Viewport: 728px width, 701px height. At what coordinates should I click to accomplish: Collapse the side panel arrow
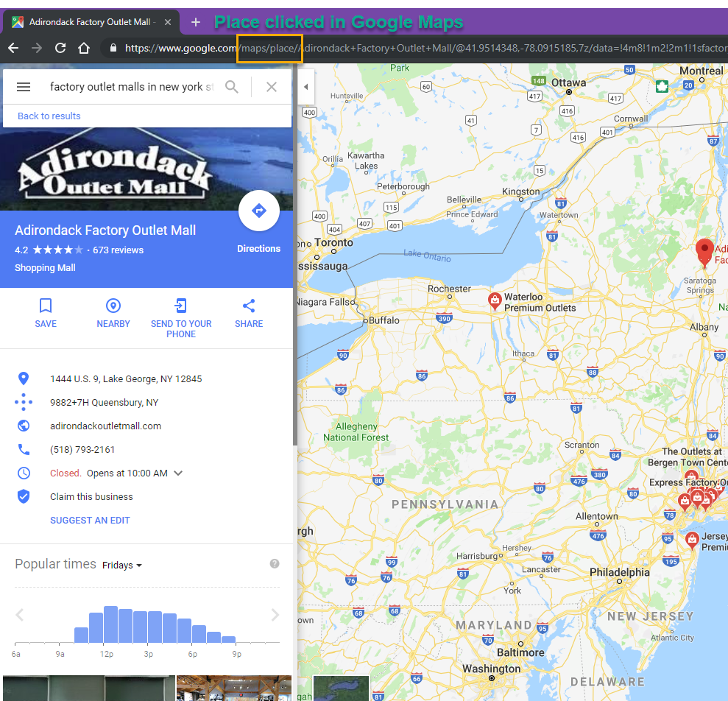click(305, 87)
